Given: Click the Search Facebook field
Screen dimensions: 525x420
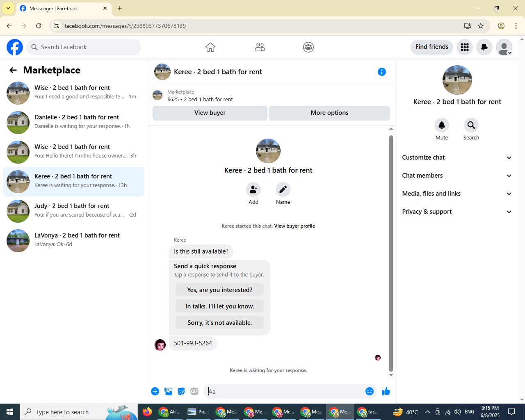Looking at the screenshot, I should pos(84,47).
